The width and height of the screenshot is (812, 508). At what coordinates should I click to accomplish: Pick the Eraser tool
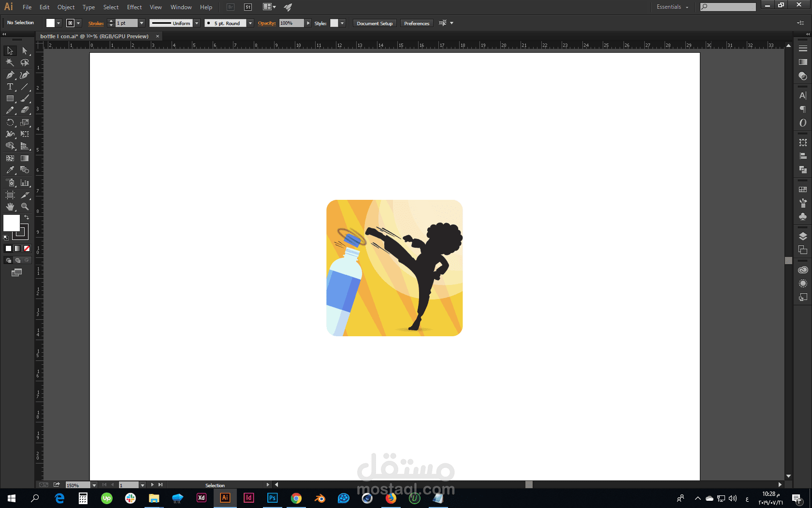(25, 110)
